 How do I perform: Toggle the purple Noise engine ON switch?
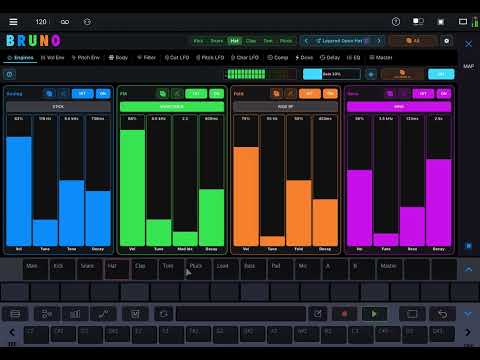coord(444,94)
